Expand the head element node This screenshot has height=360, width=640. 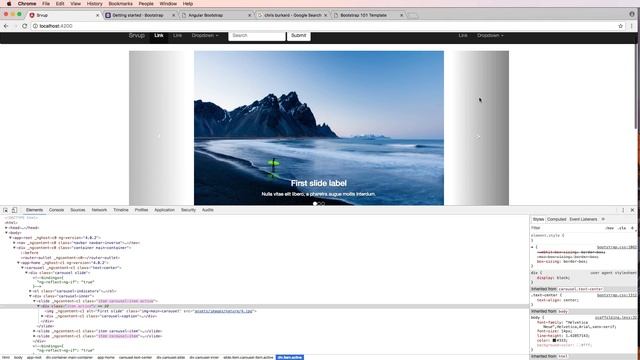click(7, 228)
